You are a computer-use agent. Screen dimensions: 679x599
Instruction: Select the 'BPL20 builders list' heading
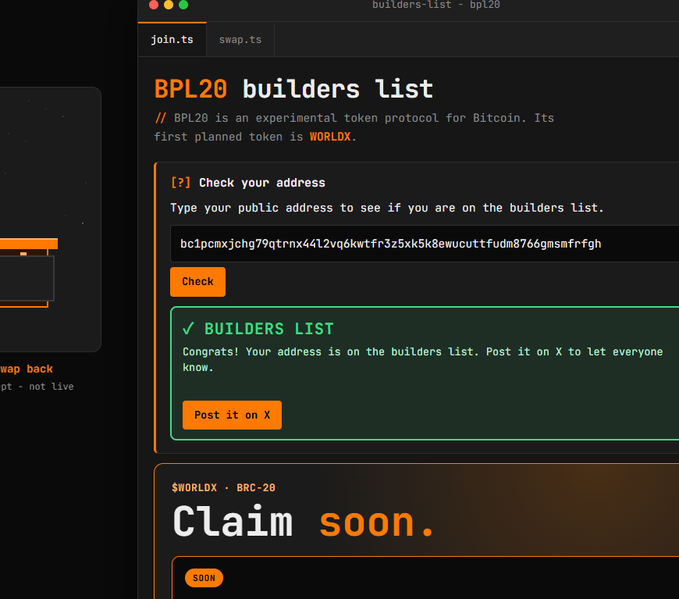coord(294,89)
